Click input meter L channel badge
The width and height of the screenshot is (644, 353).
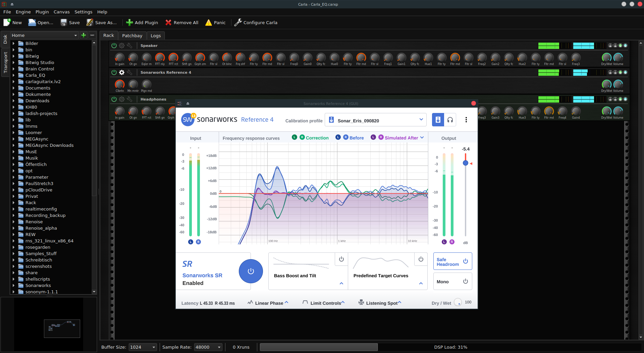191,242
